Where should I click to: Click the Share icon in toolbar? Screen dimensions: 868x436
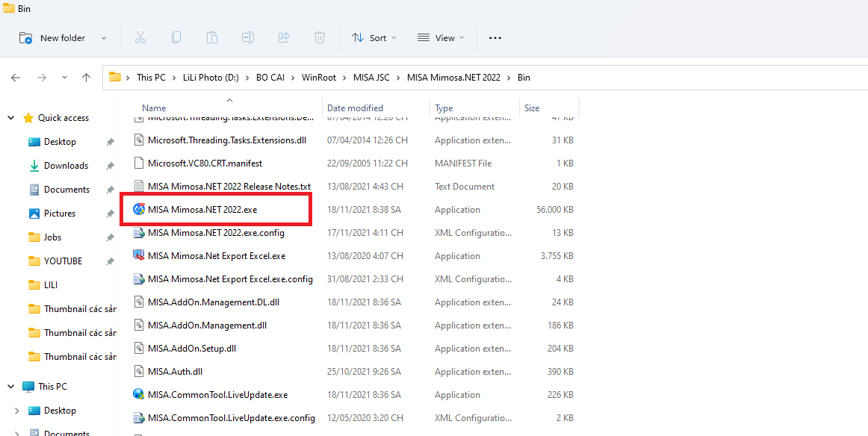tap(283, 37)
